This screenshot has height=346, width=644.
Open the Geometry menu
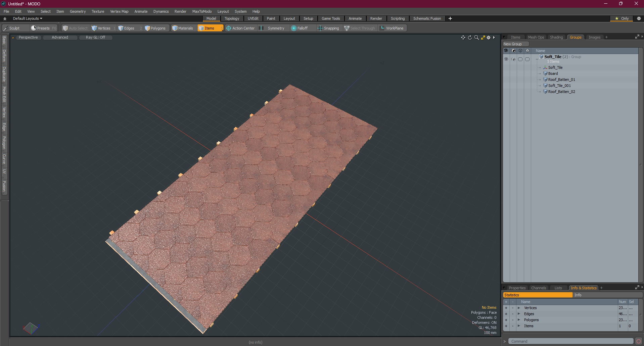[78, 11]
